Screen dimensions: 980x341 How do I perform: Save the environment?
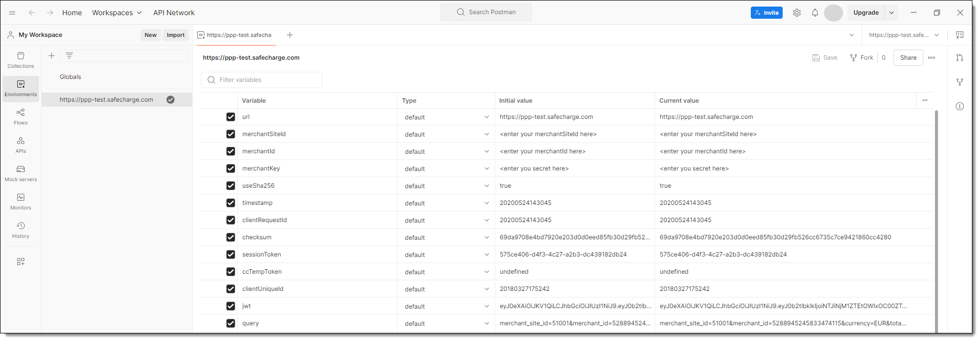pyautogui.click(x=825, y=58)
